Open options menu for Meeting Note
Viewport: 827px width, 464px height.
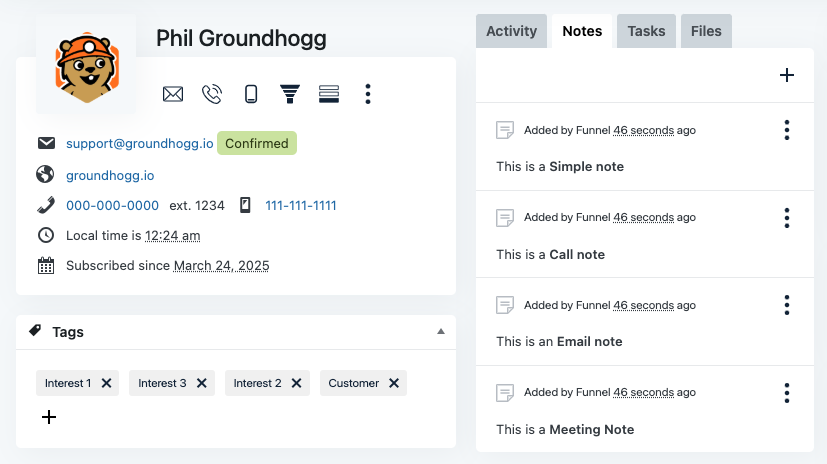[x=787, y=393]
